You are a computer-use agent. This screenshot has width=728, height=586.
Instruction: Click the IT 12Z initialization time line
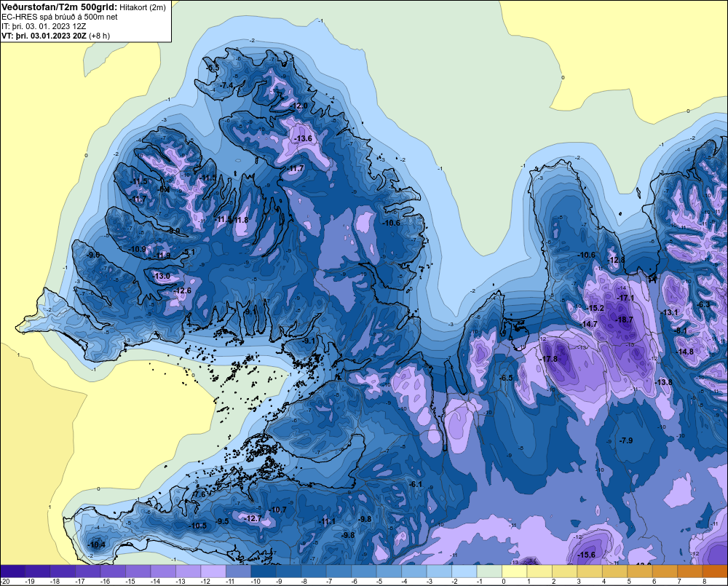pyautogui.click(x=44, y=26)
